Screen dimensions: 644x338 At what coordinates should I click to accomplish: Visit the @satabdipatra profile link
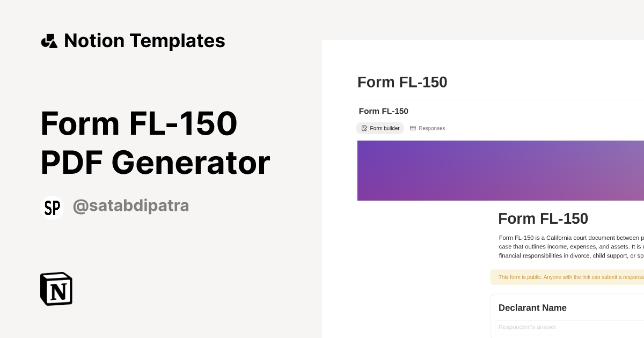coord(130,206)
